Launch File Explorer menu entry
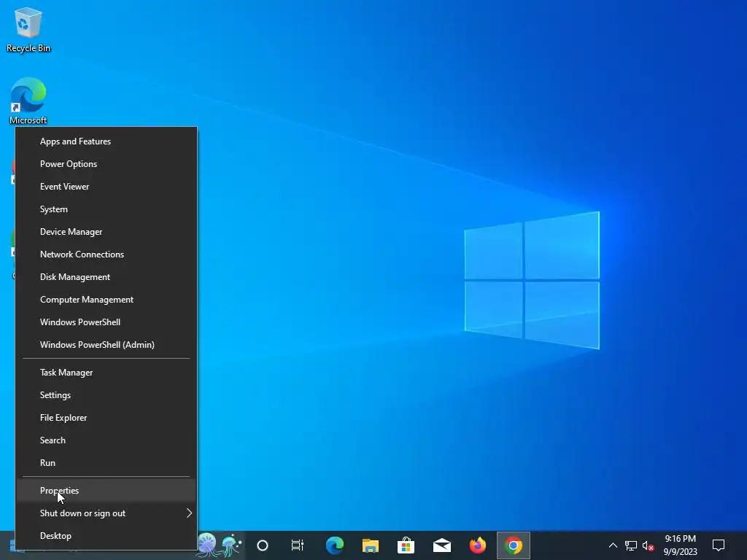The width and height of the screenshot is (747, 560). point(107,418)
